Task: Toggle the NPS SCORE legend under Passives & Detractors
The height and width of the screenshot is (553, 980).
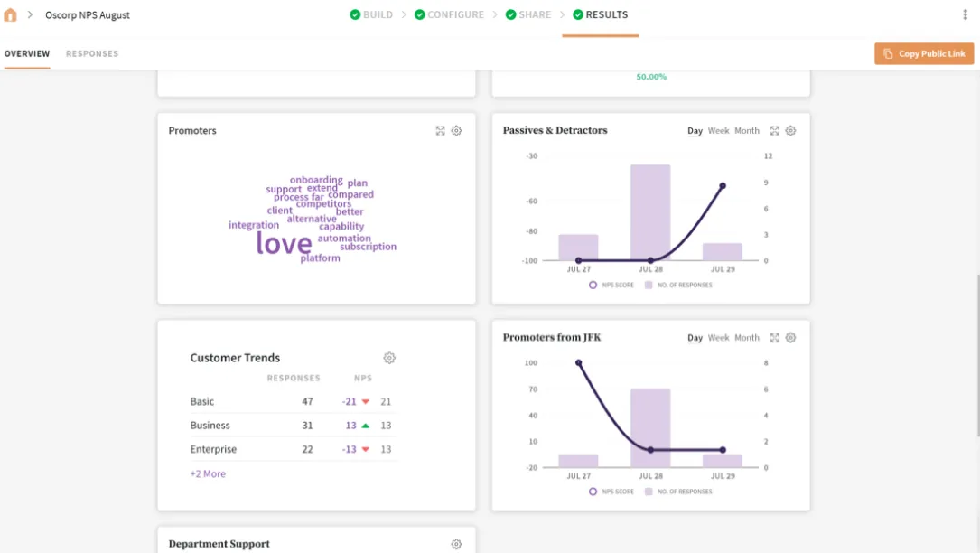Action: [x=607, y=285]
